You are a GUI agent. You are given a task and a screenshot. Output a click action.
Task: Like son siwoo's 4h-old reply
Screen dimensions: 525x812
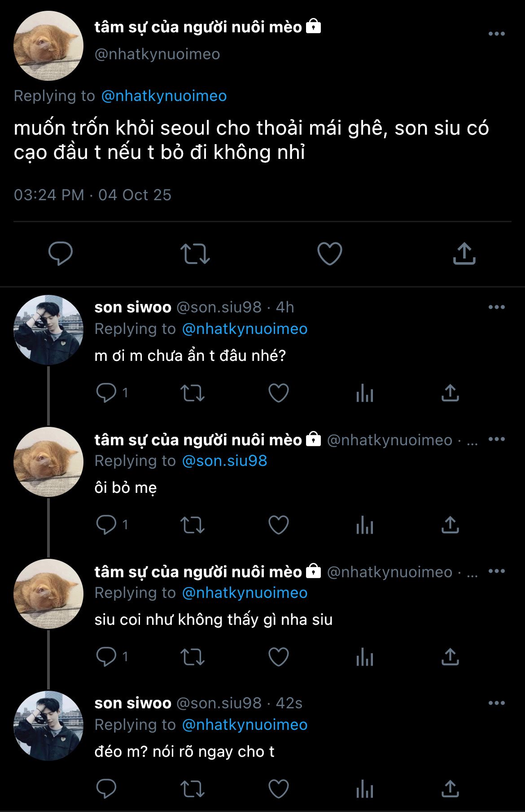pos(278,393)
